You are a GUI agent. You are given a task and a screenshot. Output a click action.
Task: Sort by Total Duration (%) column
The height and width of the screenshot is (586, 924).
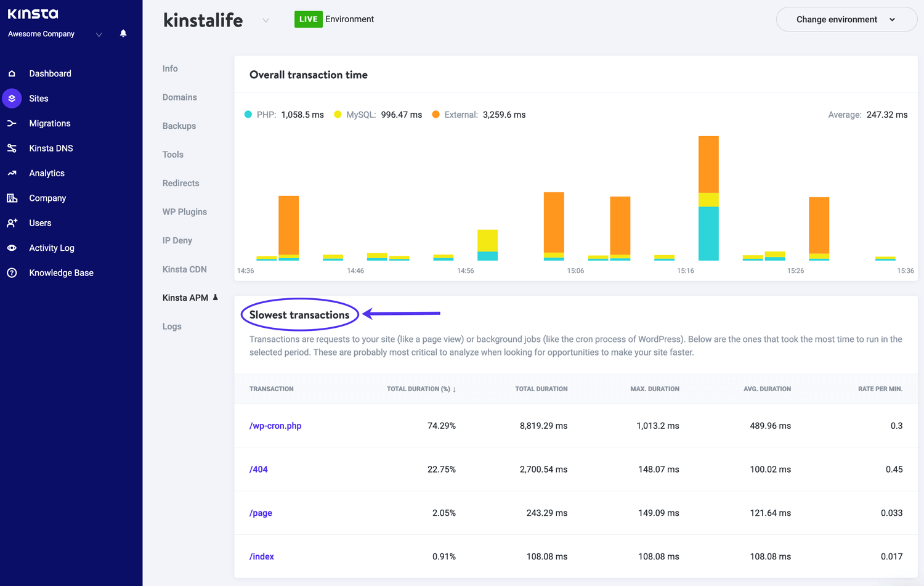click(421, 389)
